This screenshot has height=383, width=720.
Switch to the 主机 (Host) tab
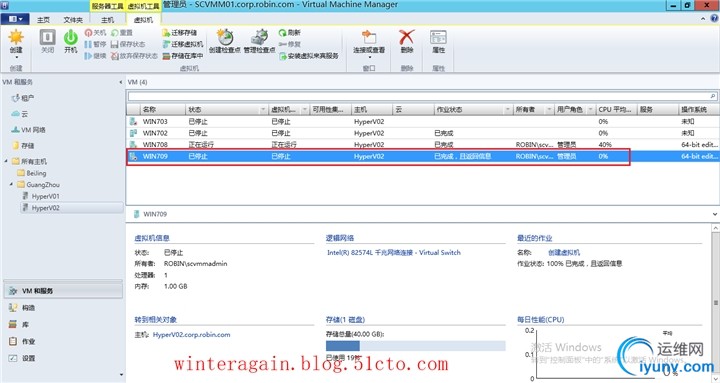click(x=107, y=20)
